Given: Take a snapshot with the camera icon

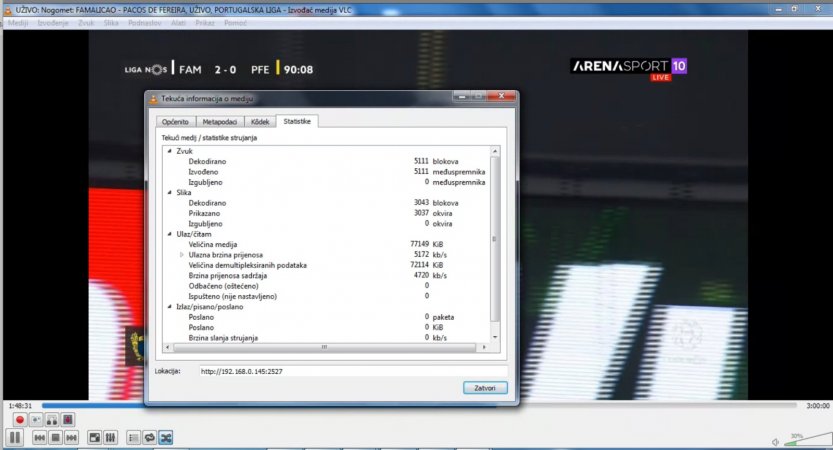Looking at the screenshot, I should pos(36,420).
